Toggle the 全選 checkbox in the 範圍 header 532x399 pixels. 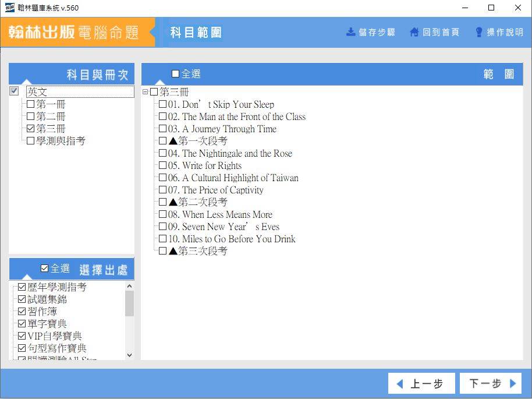(x=175, y=74)
